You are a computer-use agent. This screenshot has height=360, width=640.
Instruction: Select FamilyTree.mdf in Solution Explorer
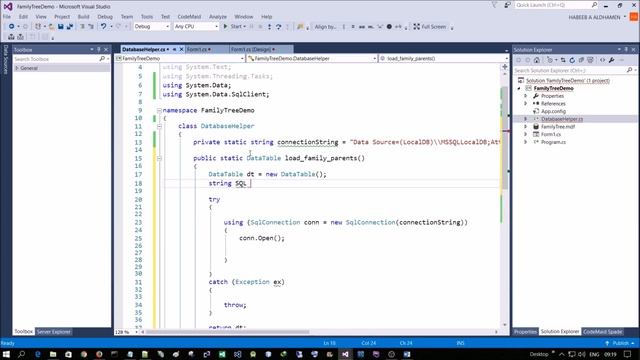pyautogui.click(x=558, y=127)
